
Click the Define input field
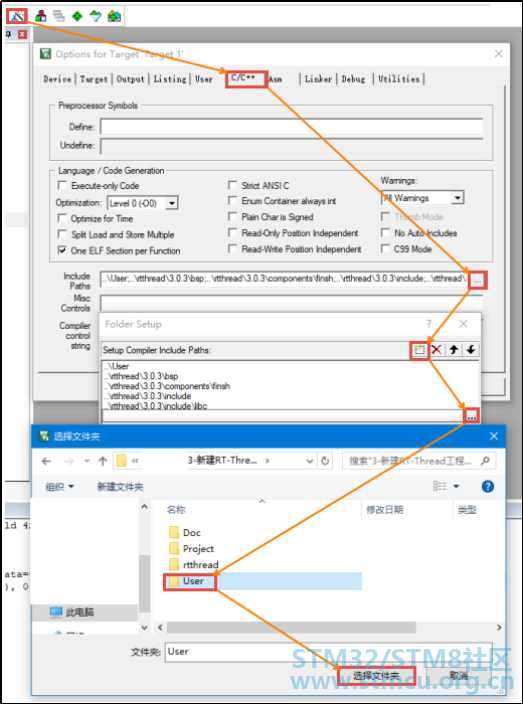pos(291,127)
